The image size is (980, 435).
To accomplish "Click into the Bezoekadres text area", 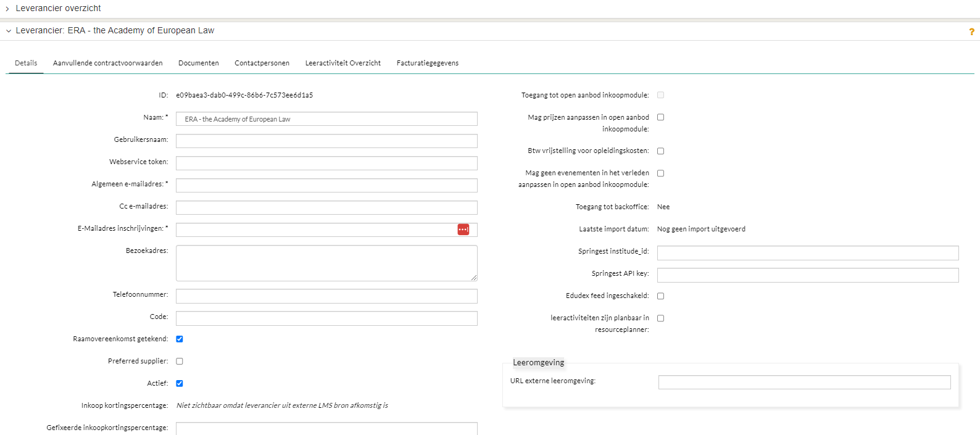I will click(x=326, y=263).
